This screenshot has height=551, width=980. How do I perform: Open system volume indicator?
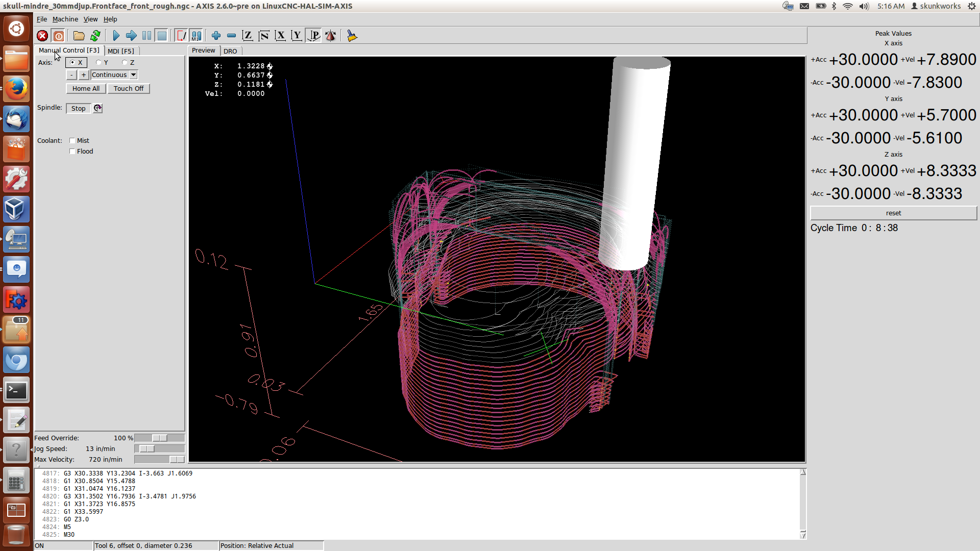coord(864,6)
